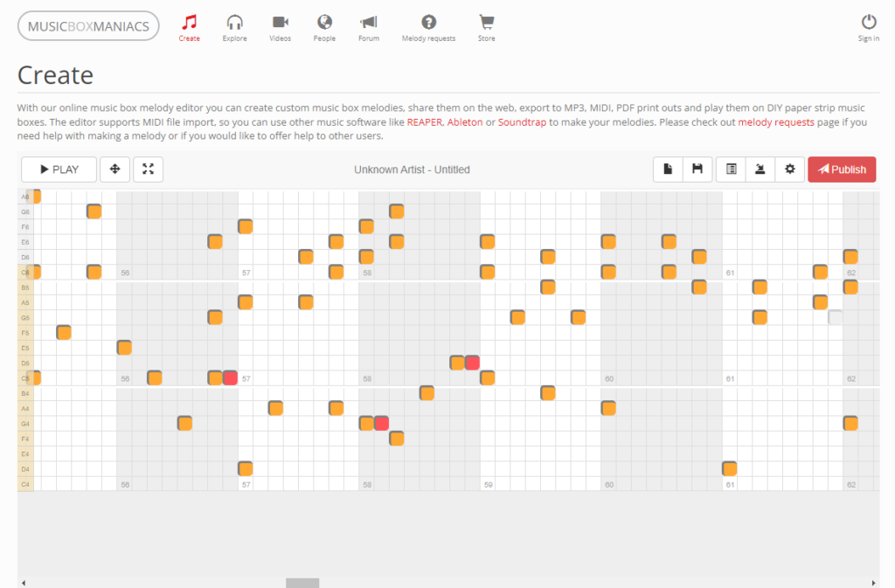Save the current melody

click(697, 169)
